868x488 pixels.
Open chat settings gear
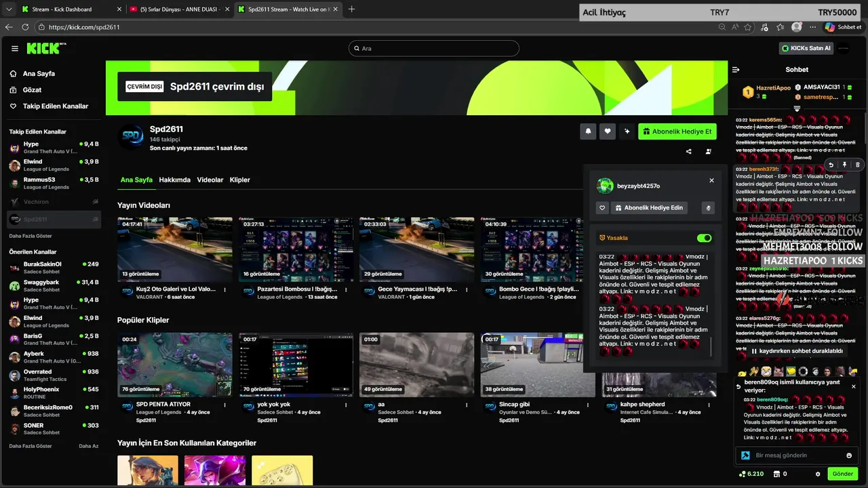coord(818,474)
